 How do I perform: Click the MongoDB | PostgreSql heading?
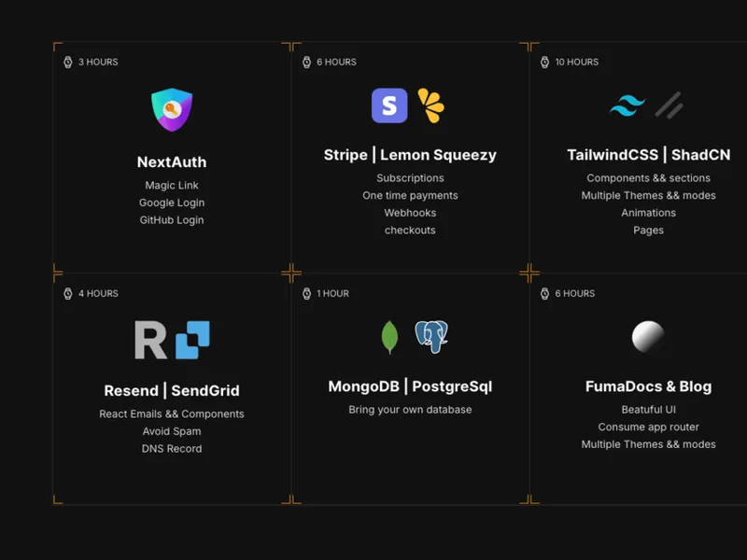click(x=410, y=386)
